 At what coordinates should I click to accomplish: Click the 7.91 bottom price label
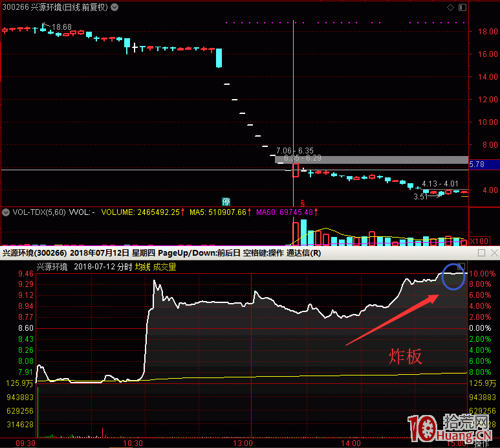25,372
